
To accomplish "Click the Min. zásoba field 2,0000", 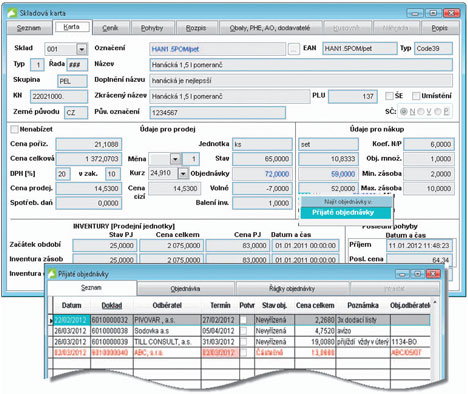I will tap(429, 174).
